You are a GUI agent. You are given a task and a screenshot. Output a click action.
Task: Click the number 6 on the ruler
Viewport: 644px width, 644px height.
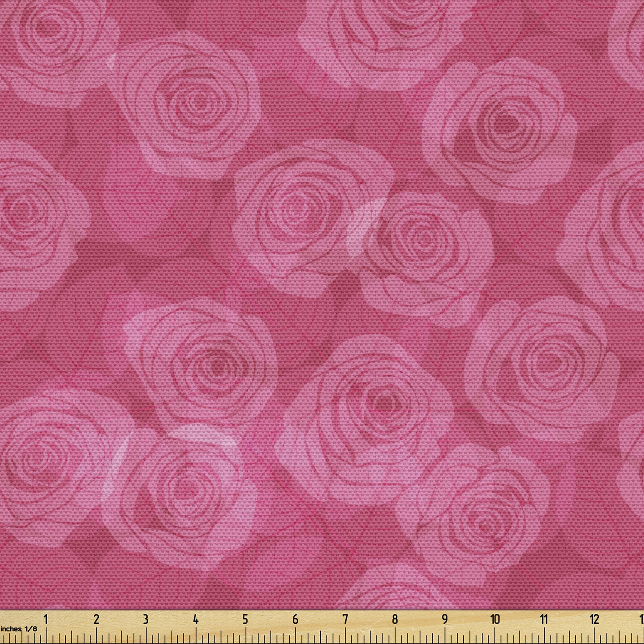tap(295, 619)
